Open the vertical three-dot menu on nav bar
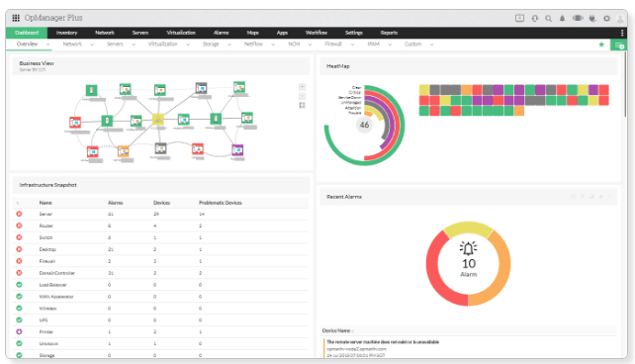The image size is (635, 364). tap(621, 33)
